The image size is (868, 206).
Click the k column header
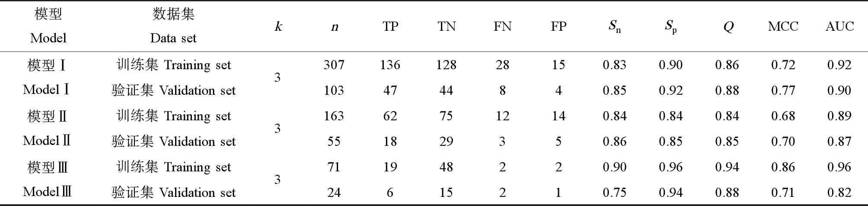[x=278, y=26]
